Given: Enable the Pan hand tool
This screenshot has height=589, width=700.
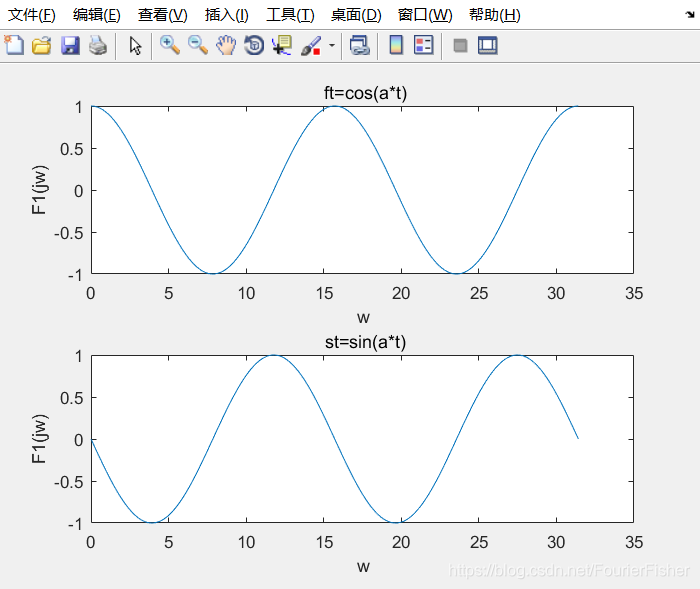Looking at the screenshot, I should point(226,45).
